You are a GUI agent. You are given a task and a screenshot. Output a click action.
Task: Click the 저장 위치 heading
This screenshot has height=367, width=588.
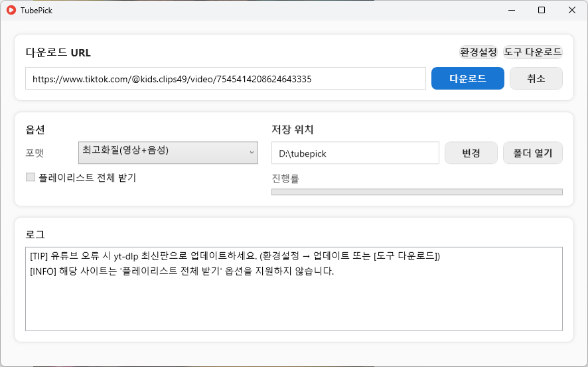(293, 129)
